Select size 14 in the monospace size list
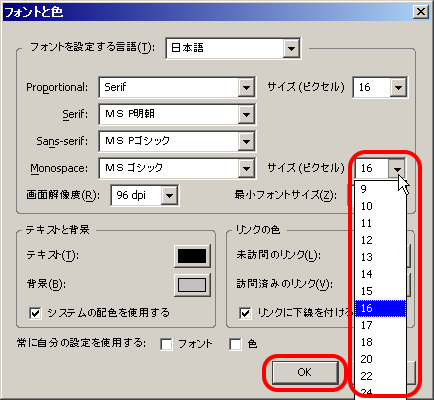This screenshot has height=400, width=434. point(380,274)
